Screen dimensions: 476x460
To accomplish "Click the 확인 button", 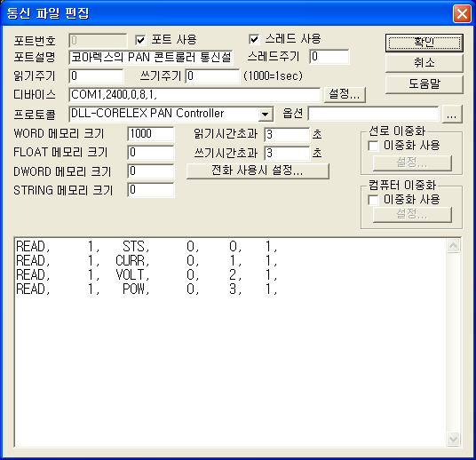I will click(424, 43).
